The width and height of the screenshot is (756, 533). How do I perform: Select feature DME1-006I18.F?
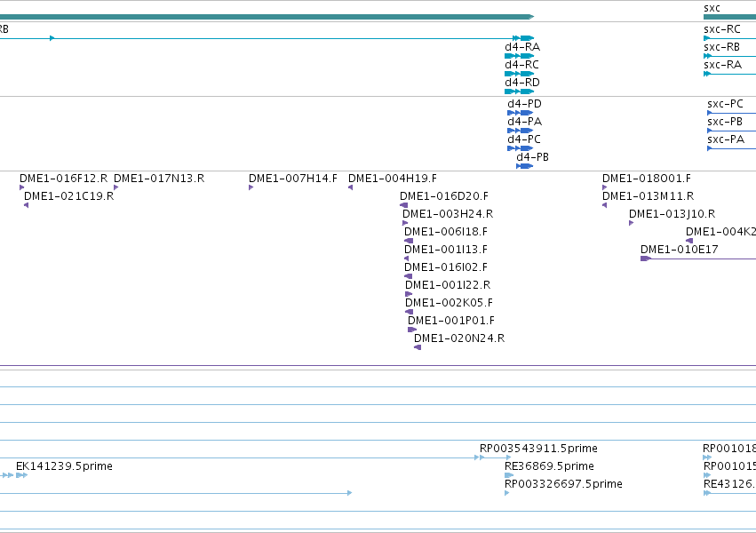[446, 232]
